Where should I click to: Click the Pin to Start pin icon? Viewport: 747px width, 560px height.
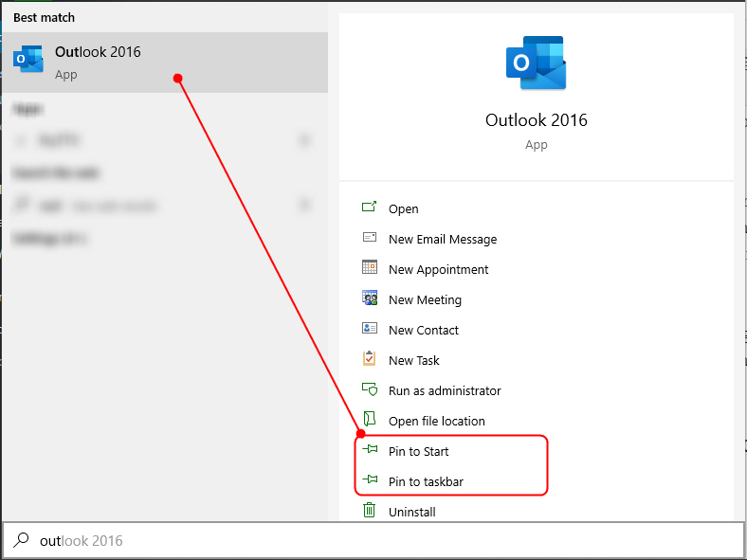(370, 449)
